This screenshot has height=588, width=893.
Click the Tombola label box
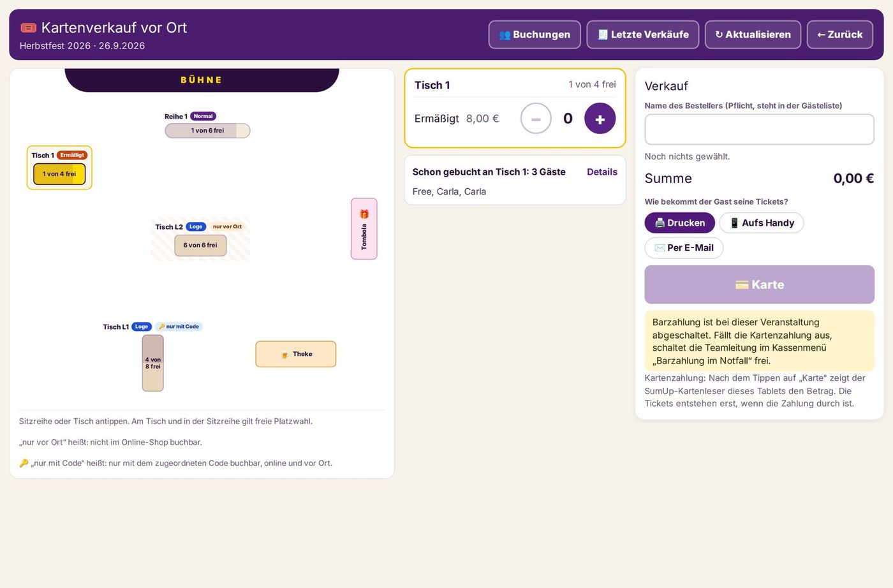coord(364,229)
